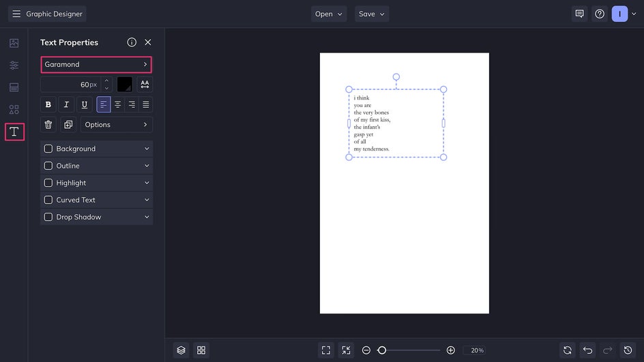Open the Save dropdown menu
The width and height of the screenshot is (644, 362).
372,14
